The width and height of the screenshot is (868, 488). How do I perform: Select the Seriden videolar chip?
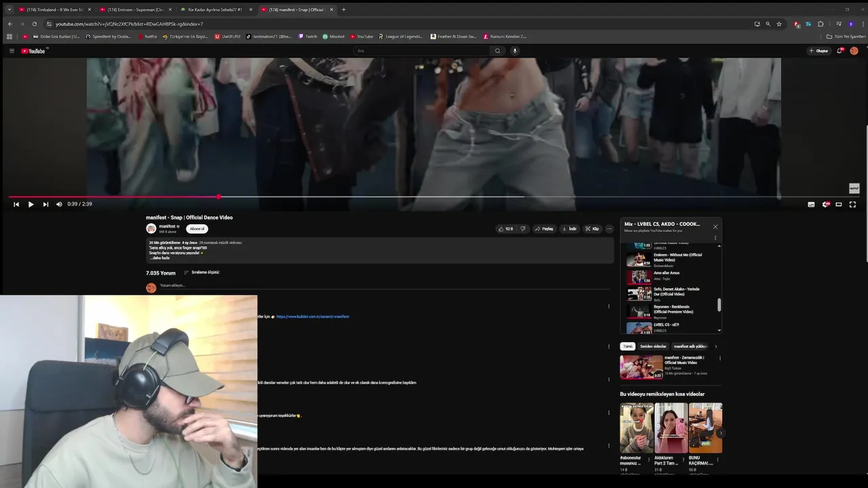tap(653, 346)
